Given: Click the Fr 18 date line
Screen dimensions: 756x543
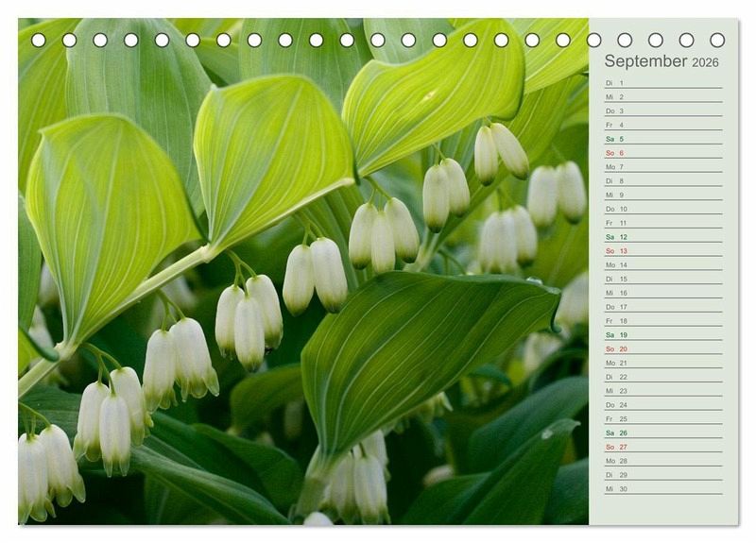Looking at the screenshot, I should [x=662, y=321].
